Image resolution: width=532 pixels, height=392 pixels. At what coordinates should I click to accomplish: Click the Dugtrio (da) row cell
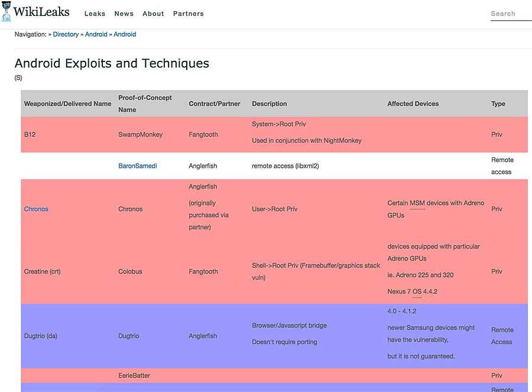click(x=40, y=336)
